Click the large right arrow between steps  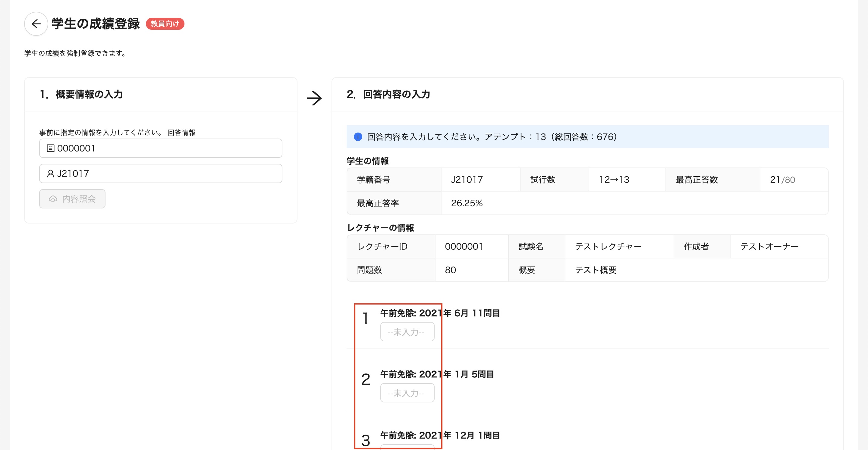point(314,98)
